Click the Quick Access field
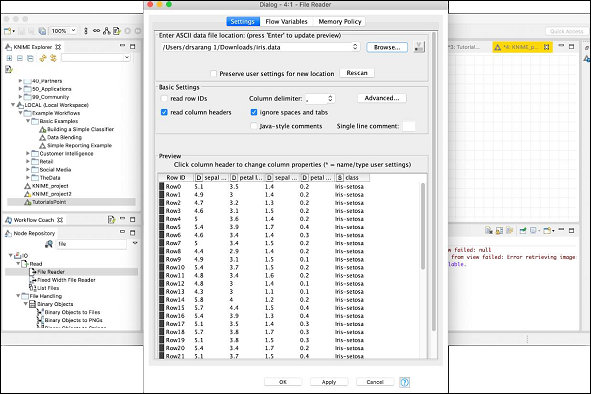Screen dimensions: 591x394 click(567, 31)
